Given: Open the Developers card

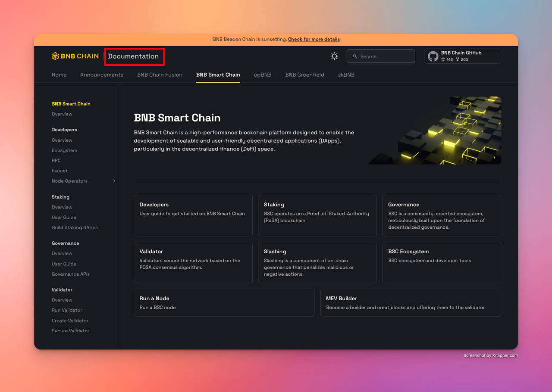Looking at the screenshot, I should click(193, 215).
